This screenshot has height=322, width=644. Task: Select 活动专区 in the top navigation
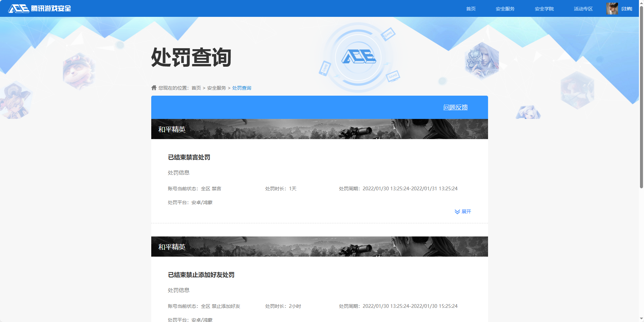point(583,8)
